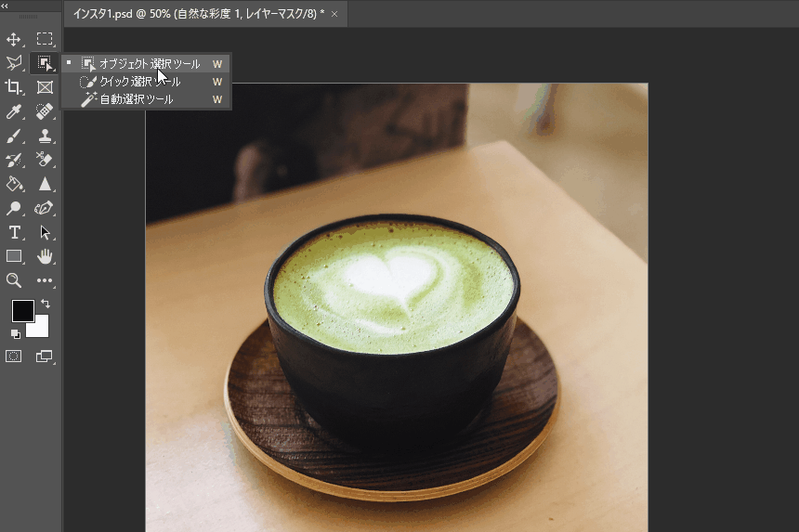Select the Crop tool

(14, 87)
